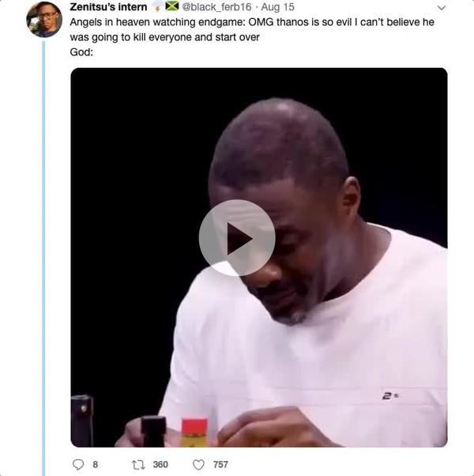Screen dimensions: 474x476
Task: Open the tweet options caret menu
Action: point(441,8)
